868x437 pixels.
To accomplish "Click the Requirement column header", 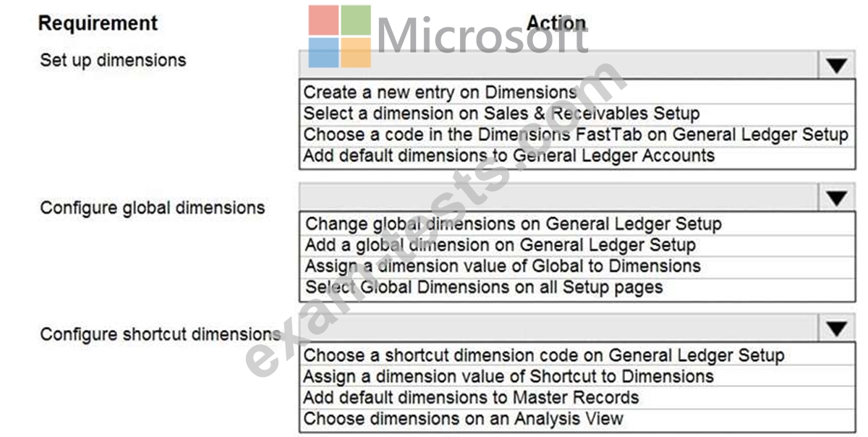I will [98, 23].
